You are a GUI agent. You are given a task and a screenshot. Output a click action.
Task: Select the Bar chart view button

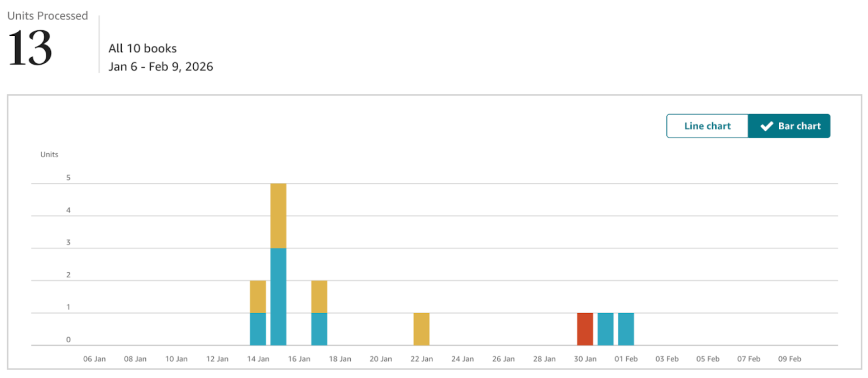(789, 126)
